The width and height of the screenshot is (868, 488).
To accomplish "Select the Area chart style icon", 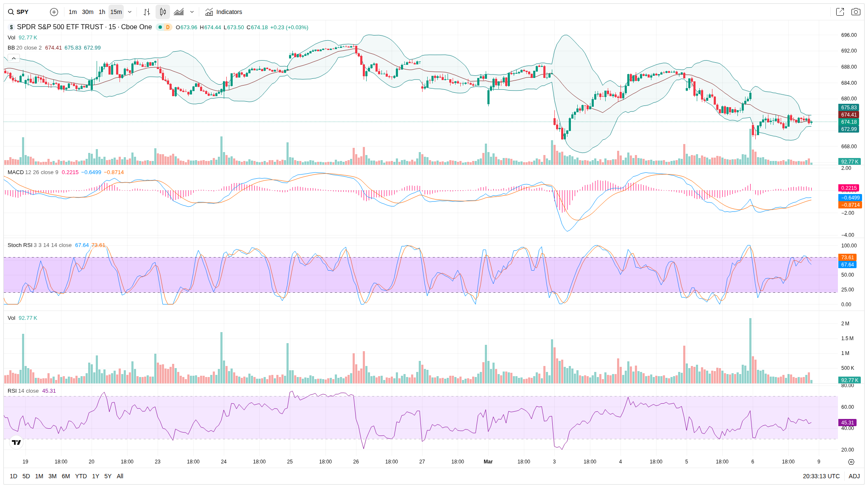I will pyautogui.click(x=179, y=12).
